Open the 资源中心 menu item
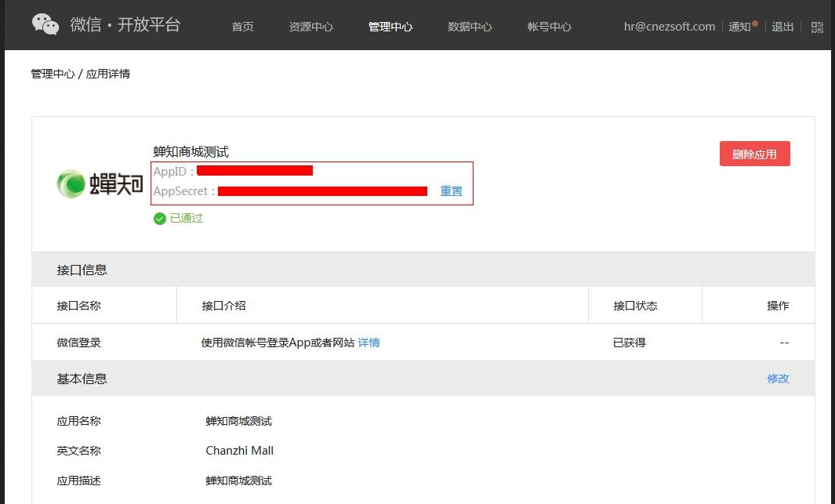The width and height of the screenshot is (835, 504). 311,27
